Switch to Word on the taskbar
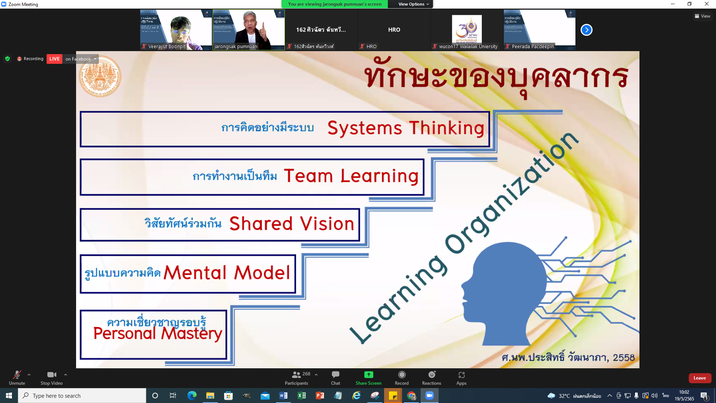Image resolution: width=716 pixels, height=403 pixels. click(x=283, y=395)
